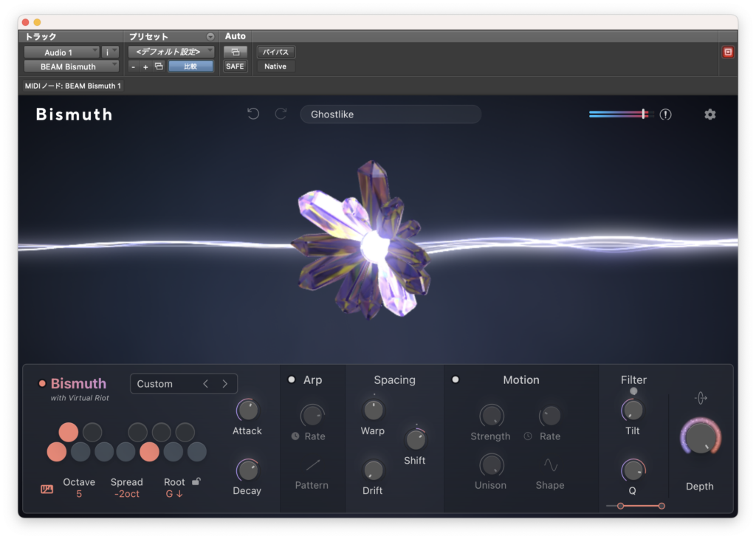Click the Arp Pattern line icon
The height and width of the screenshot is (539, 756).
pyautogui.click(x=312, y=465)
